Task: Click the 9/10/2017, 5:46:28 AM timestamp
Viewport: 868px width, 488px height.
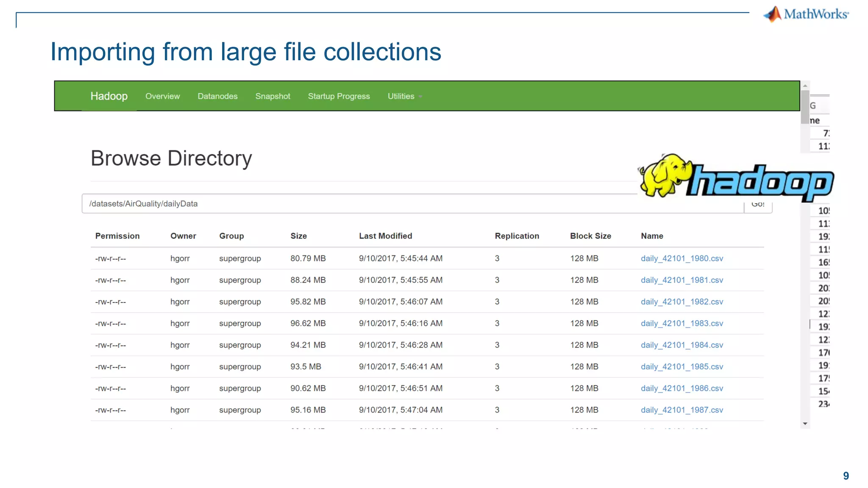Action: 401,345
